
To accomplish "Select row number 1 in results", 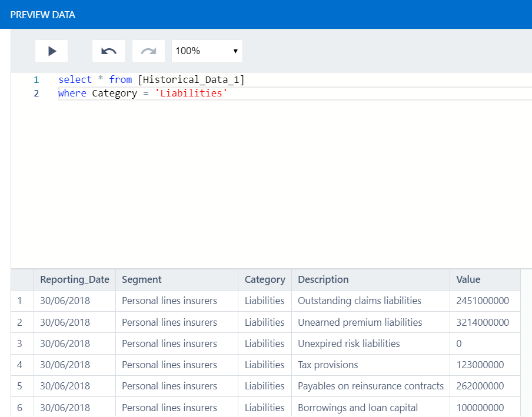I will (x=20, y=301).
